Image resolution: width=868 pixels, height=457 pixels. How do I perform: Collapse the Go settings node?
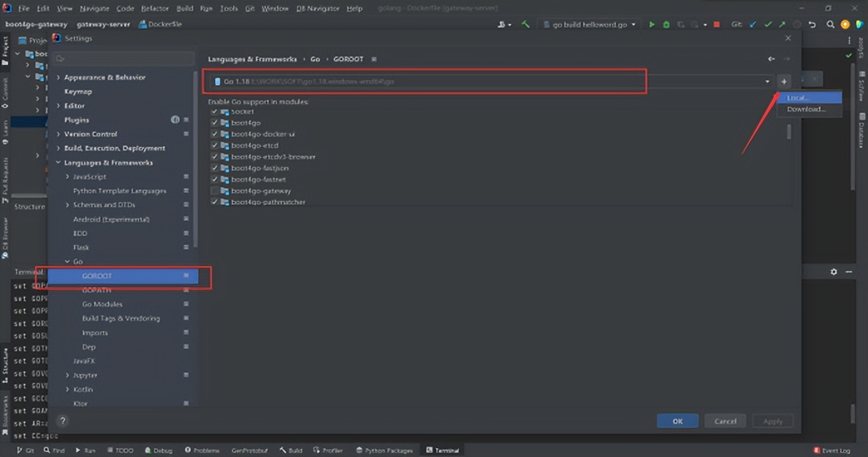68,261
